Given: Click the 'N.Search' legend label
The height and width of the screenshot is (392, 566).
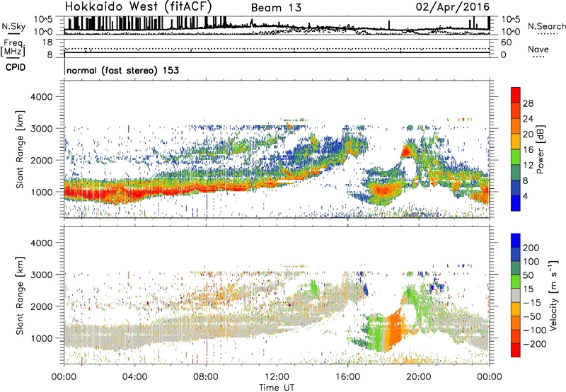Looking at the screenshot, I should coord(546,26).
